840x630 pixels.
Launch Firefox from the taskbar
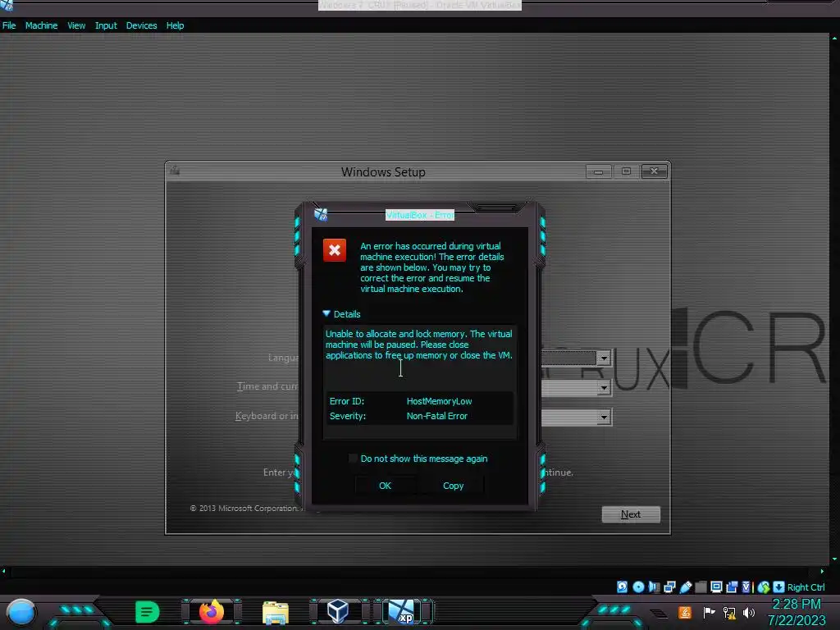click(212, 612)
